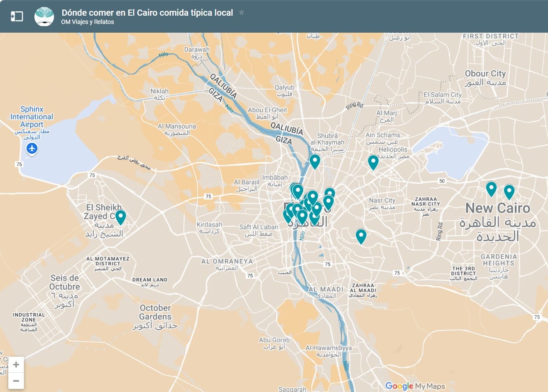Select the pin below Heliópolis

coord(373,162)
